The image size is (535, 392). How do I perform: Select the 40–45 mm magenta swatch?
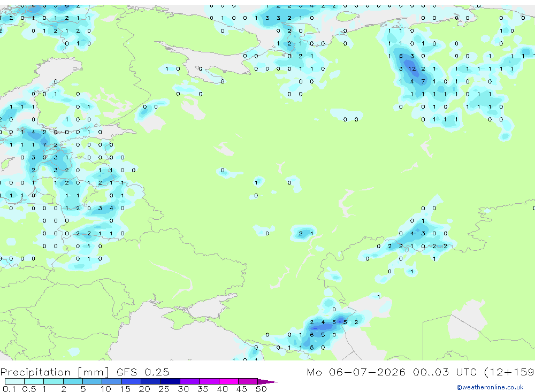(228, 381)
